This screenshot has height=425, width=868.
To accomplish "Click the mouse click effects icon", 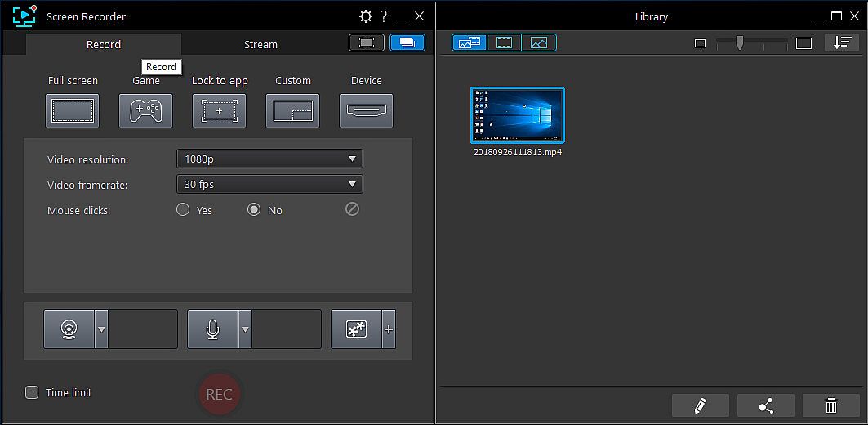I will tap(357, 329).
